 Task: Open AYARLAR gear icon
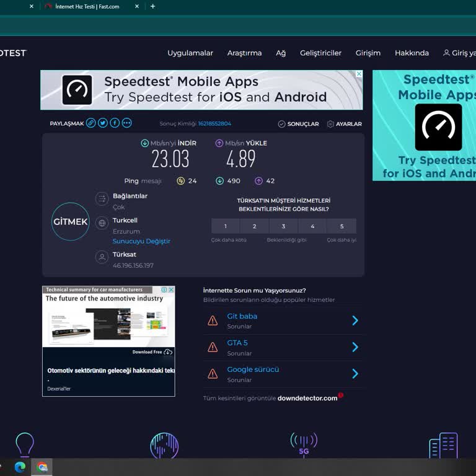click(330, 124)
